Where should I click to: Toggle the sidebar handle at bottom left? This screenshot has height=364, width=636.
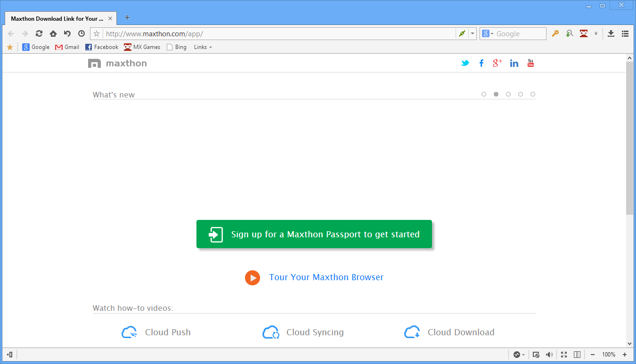point(9,354)
